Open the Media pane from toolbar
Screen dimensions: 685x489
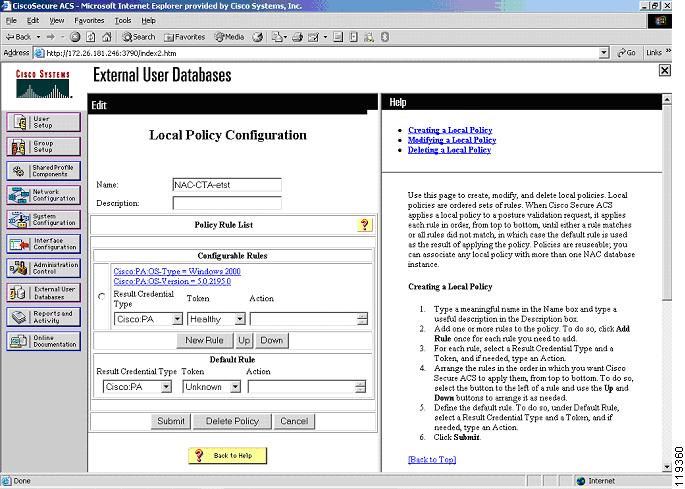point(229,37)
